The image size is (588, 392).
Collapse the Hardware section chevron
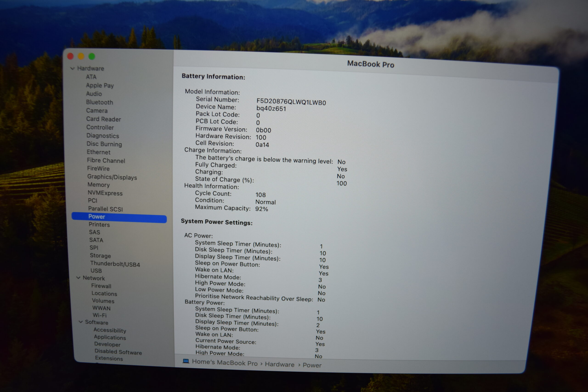[73, 68]
